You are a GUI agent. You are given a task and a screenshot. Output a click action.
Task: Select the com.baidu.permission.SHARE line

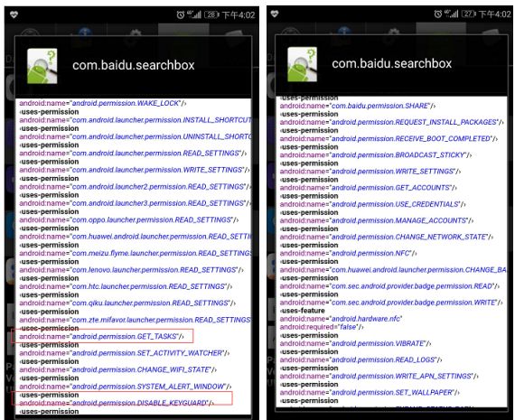[358, 106]
